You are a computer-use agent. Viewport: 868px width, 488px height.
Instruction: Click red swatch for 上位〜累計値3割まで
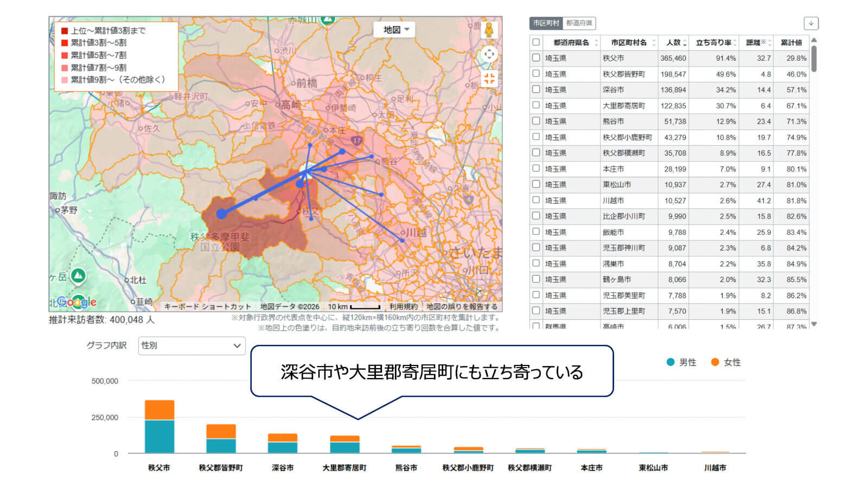coord(65,31)
